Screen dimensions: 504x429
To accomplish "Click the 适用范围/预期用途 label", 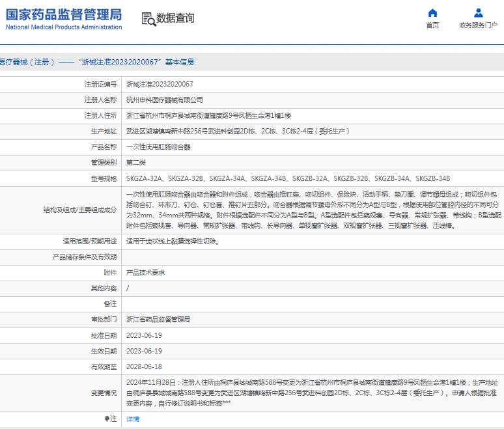I will (90, 241).
